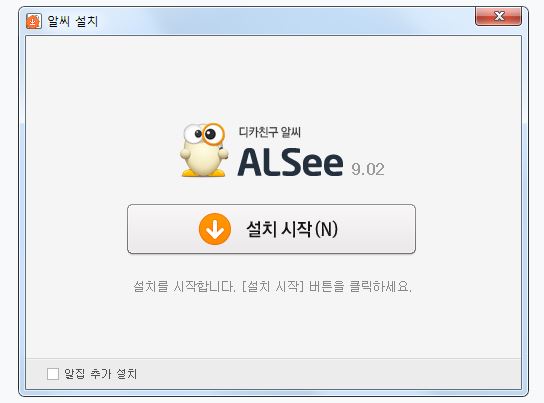Click the ALSee egg mascot character
The width and height of the screenshot is (544, 403).
204,150
